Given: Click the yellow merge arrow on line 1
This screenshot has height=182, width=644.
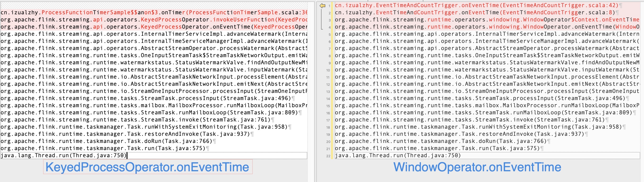Looking at the screenshot, I should click(322, 5).
